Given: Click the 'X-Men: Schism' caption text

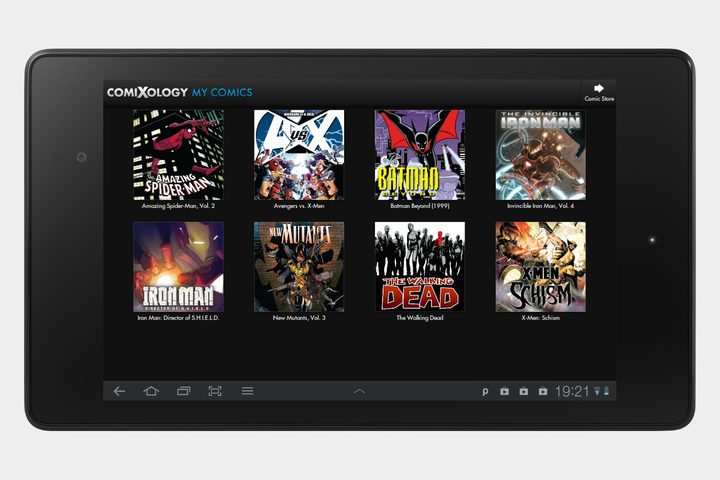Looking at the screenshot, I should coord(540,317).
